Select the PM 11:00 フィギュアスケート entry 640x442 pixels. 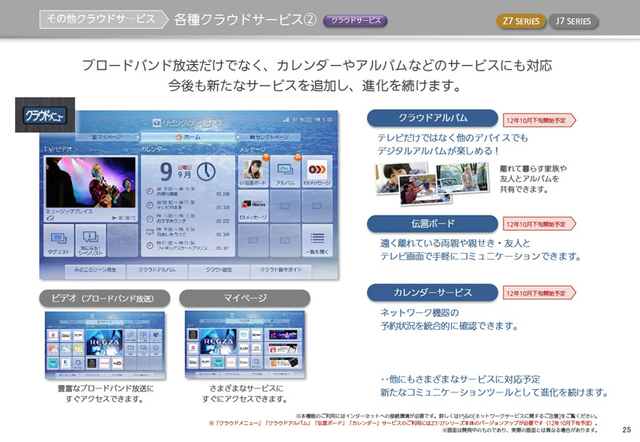[188, 245]
